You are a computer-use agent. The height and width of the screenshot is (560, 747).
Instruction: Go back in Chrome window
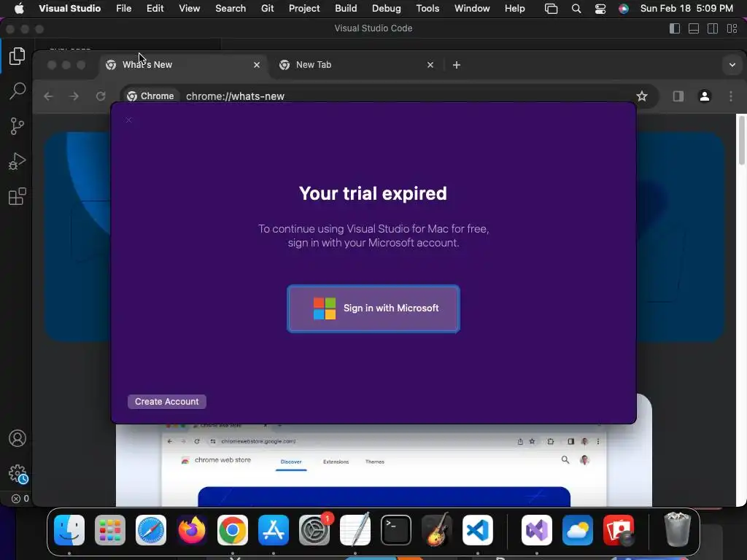(x=48, y=96)
